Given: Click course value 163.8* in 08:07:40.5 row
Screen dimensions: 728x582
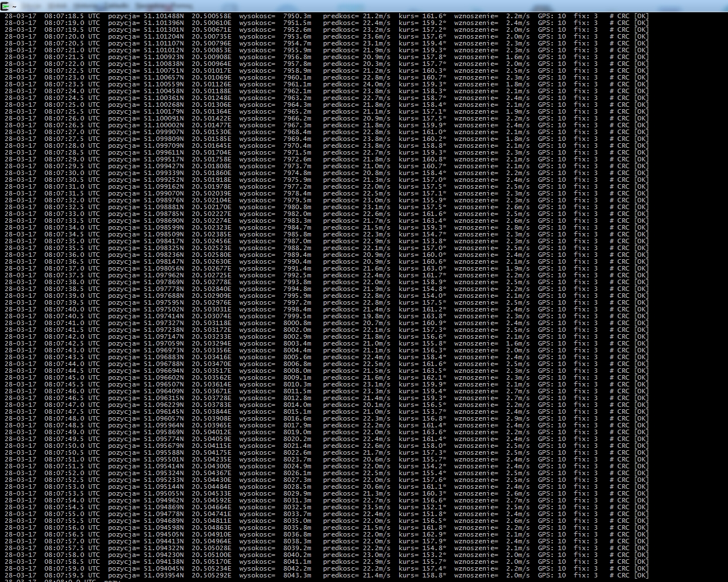Looking at the screenshot, I should (x=435, y=316).
